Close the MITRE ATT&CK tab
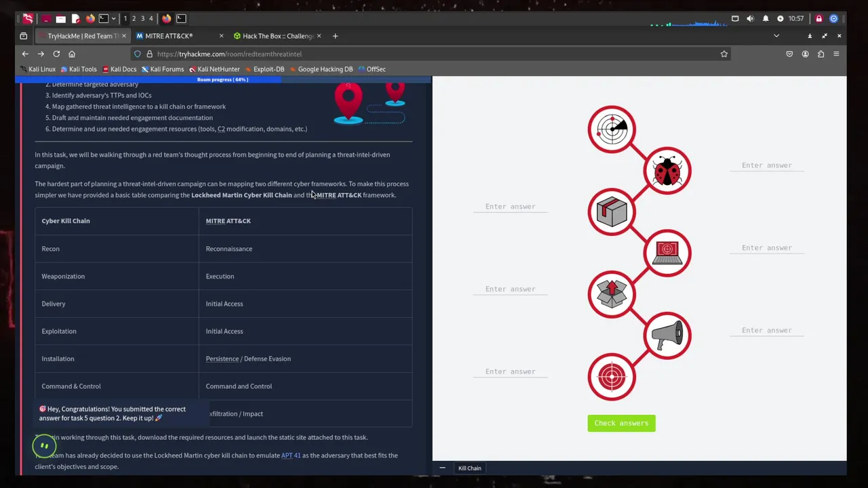Screen dimensions: 868x488 [221, 36]
